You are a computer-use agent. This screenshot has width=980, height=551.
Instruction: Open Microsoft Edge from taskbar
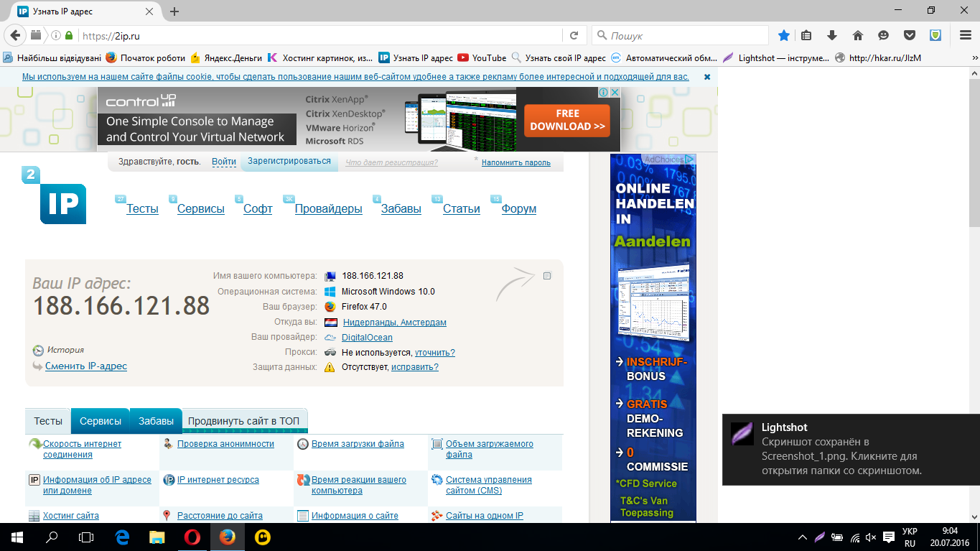tap(121, 537)
